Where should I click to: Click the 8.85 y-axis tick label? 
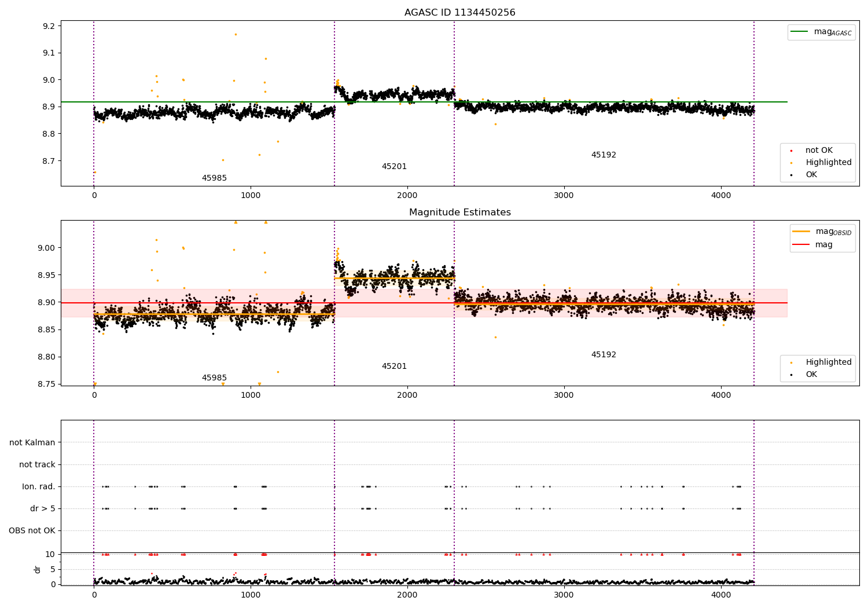(46, 330)
